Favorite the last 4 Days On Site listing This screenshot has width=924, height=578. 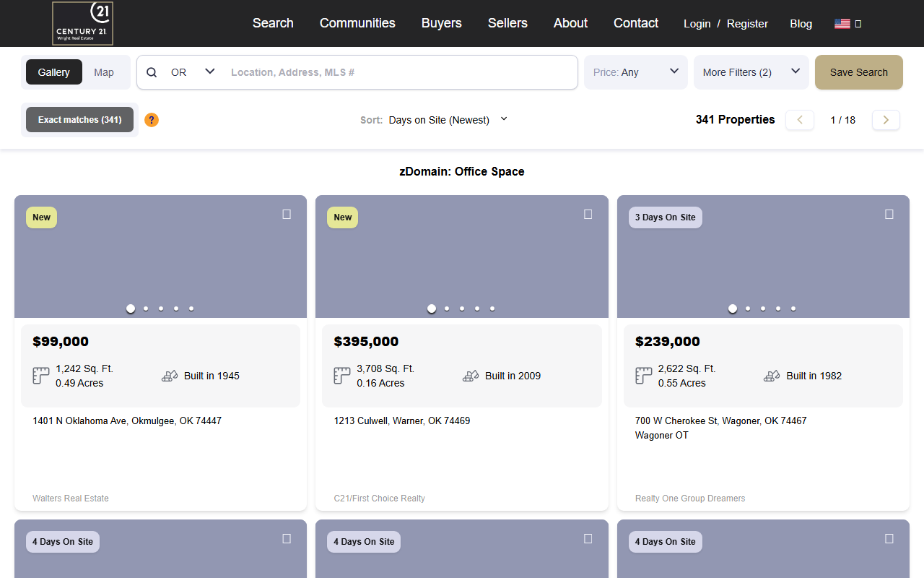click(x=889, y=539)
